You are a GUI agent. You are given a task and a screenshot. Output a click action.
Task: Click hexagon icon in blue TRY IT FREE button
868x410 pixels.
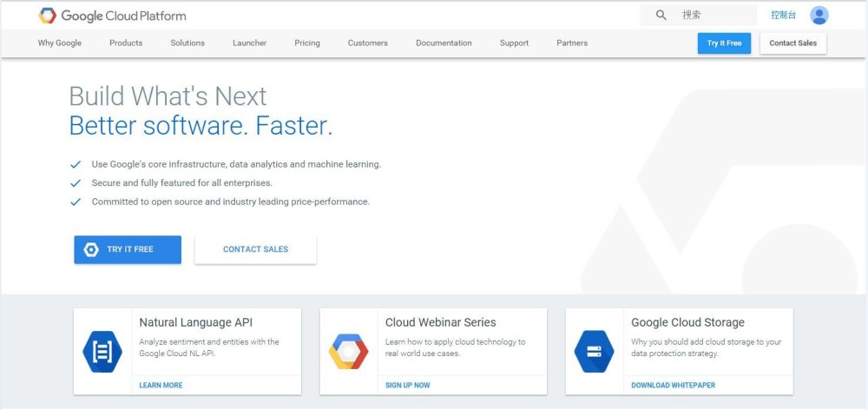[91, 250]
